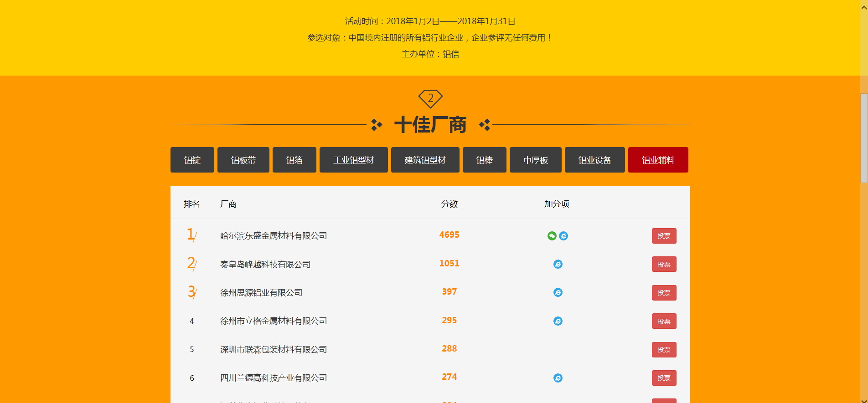Click the 四川兰德高科技产业有限公司 name

pos(274,378)
